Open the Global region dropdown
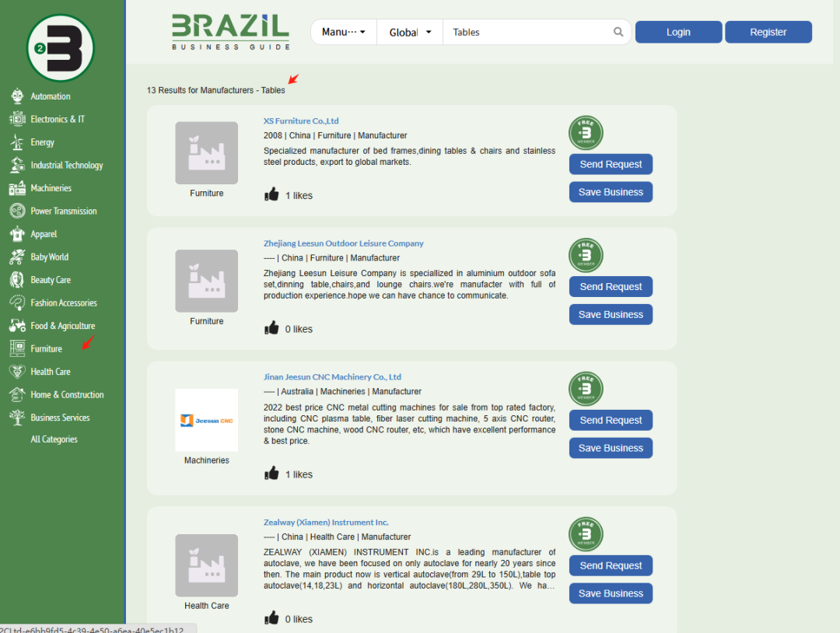 click(410, 32)
